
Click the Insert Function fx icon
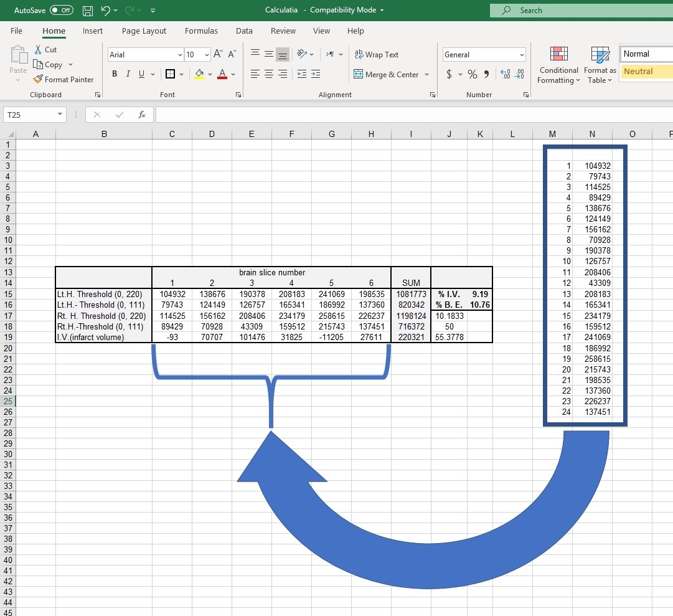[142, 115]
